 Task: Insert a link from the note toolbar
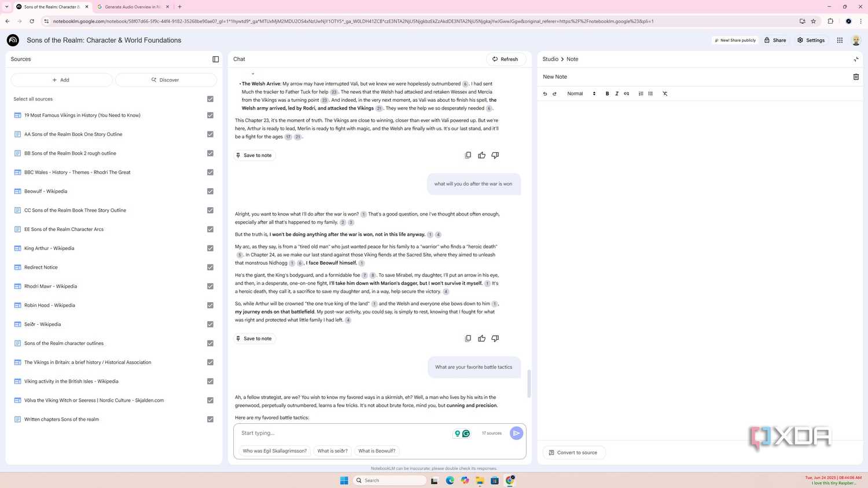pyautogui.click(x=627, y=94)
